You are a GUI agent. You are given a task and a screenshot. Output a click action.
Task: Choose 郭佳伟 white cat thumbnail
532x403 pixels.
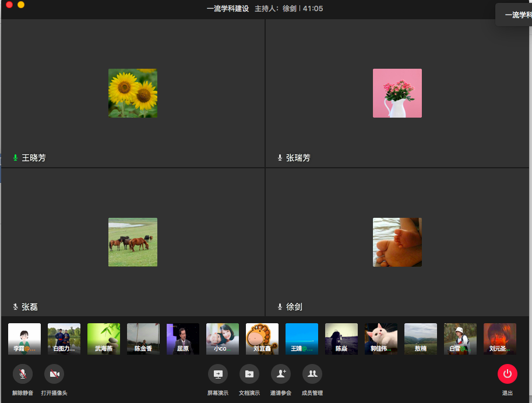pos(381,339)
